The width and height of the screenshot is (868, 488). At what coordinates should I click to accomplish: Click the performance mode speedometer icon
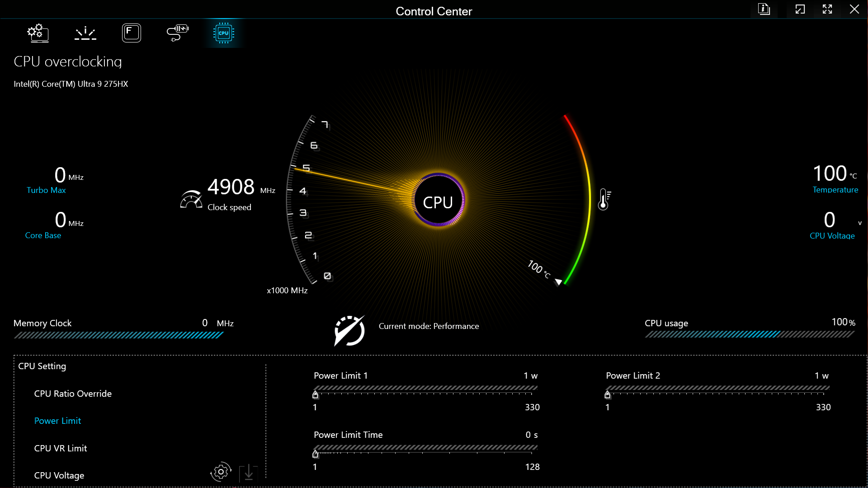pyautogui.click(x=349, y=330)
